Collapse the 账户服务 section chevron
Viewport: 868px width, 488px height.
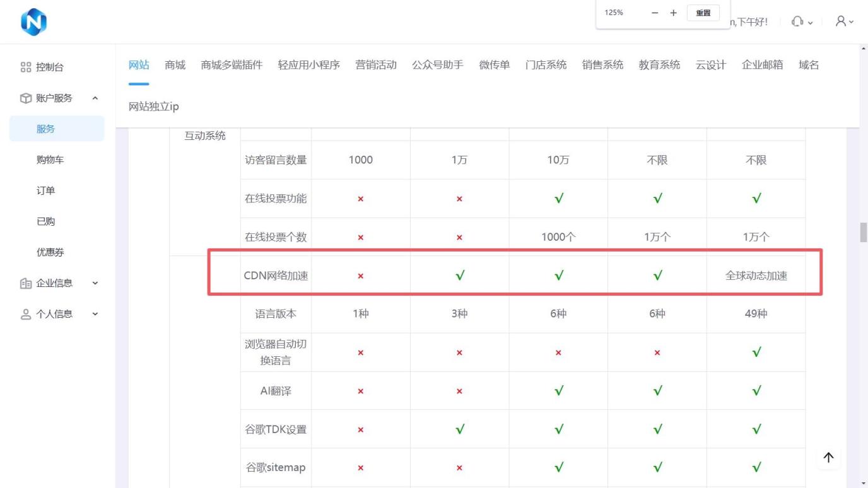(95, 98)
